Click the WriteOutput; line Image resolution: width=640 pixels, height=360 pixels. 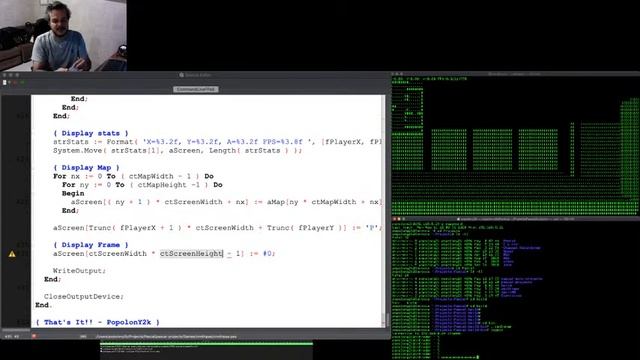click(79, 271)
